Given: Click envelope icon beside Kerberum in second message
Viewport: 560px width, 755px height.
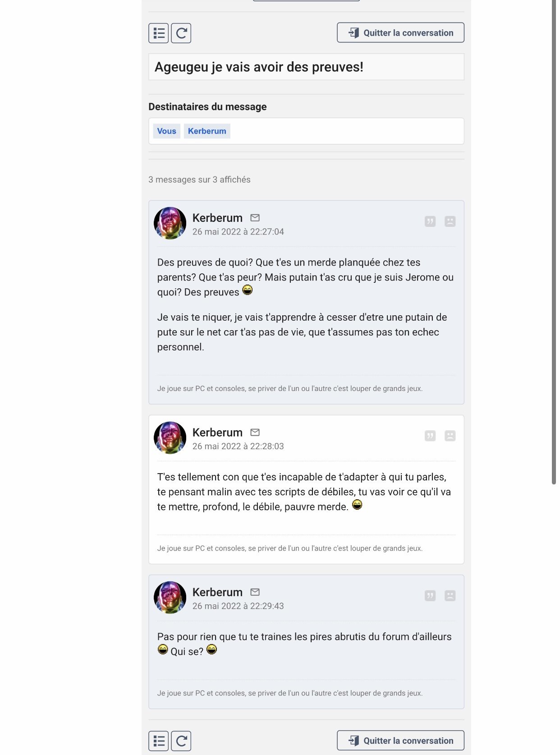Looking at the screenshot, I should 255,433.
